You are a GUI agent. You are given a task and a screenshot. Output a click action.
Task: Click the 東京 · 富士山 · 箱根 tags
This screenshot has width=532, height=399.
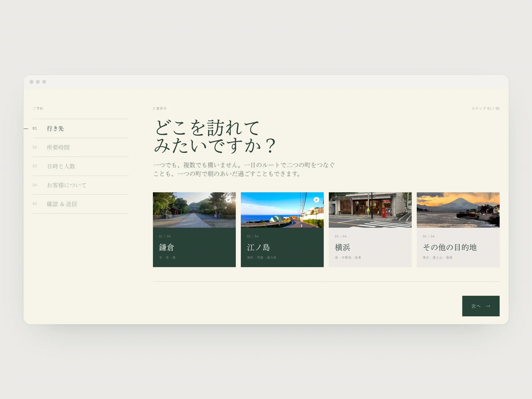[x=438, y=257]
